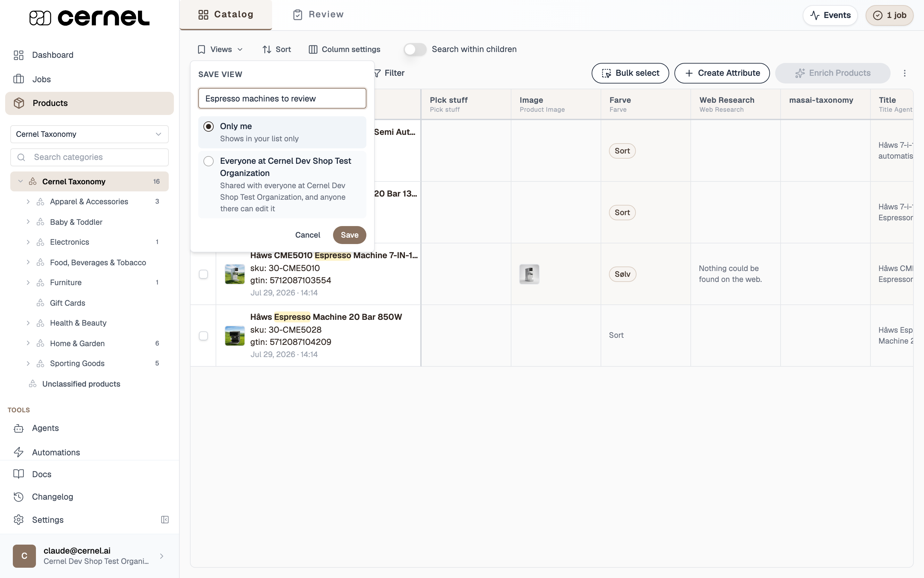Click the Column settings icon
This screenshot has width=924, height=578.
click(313, 49)
